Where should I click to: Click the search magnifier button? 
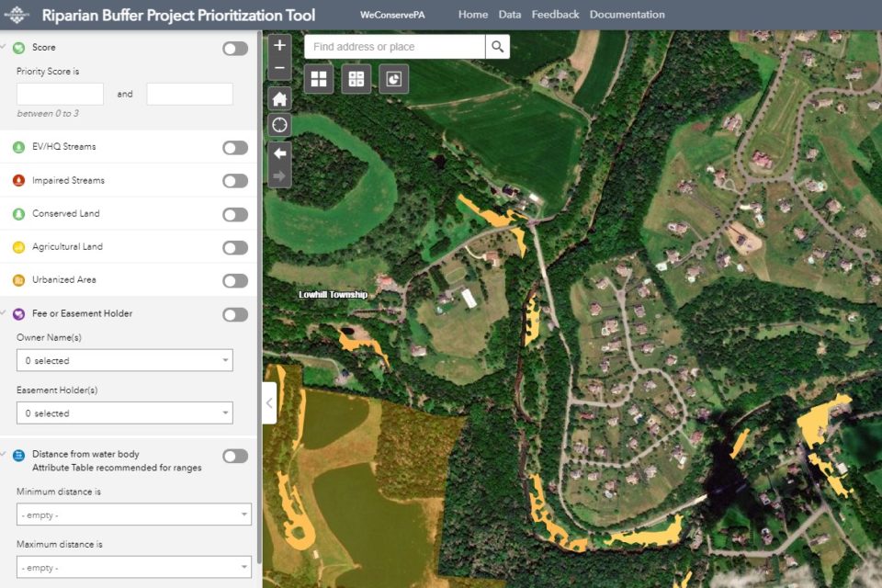coord(497,47)
